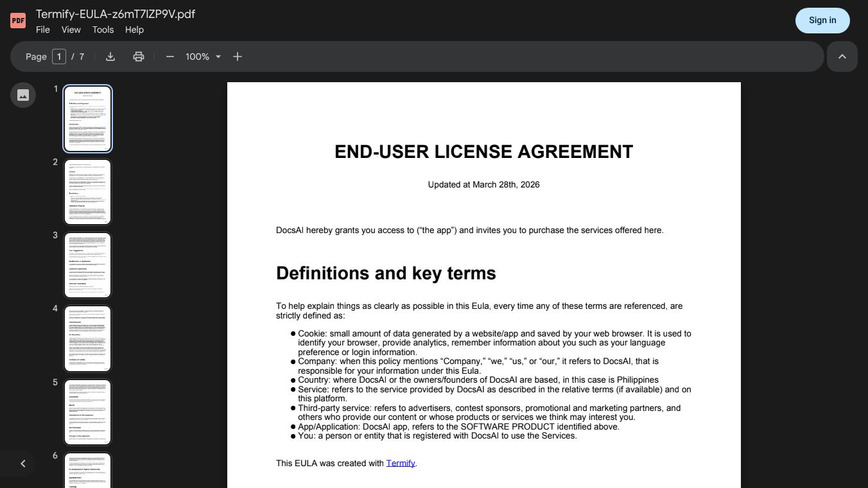Jump to page 4 thumbnail
This screenshot has height=488, width=868.
point(88,338)
